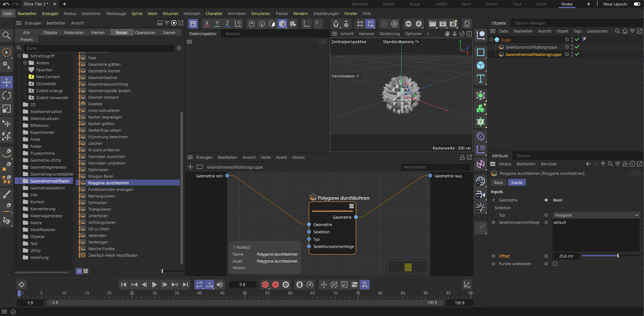The width and height of the screenshot is (644, 316).
Task: Expand the Geometrie input disclosure arrow
Action: (x=494, y=200)
